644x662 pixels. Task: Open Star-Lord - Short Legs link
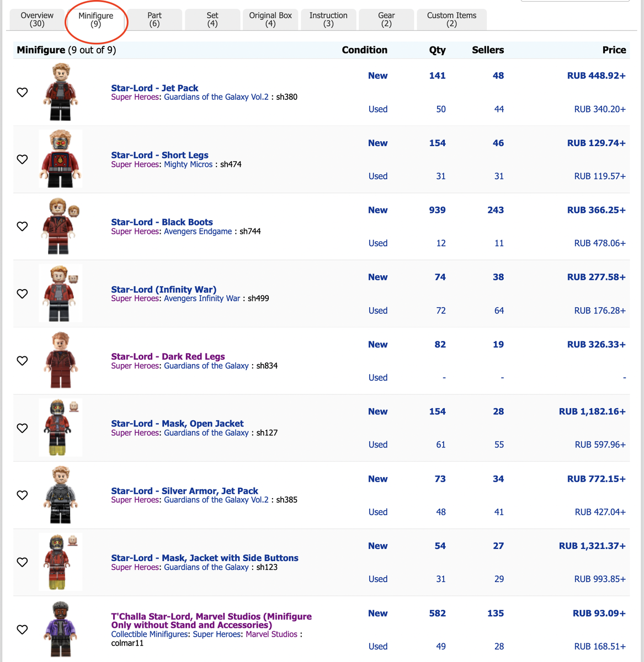(x=159, y=155)
